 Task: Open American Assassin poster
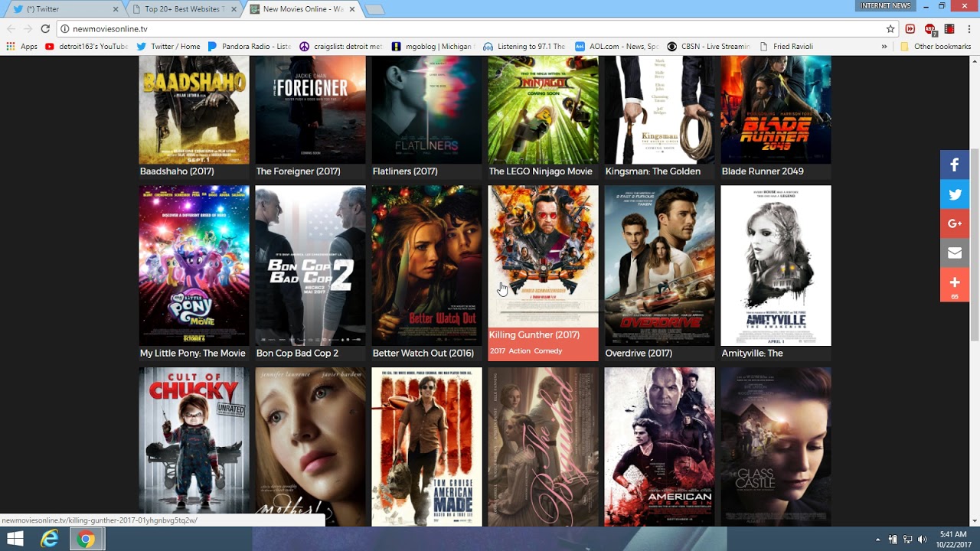click(659, 447)
